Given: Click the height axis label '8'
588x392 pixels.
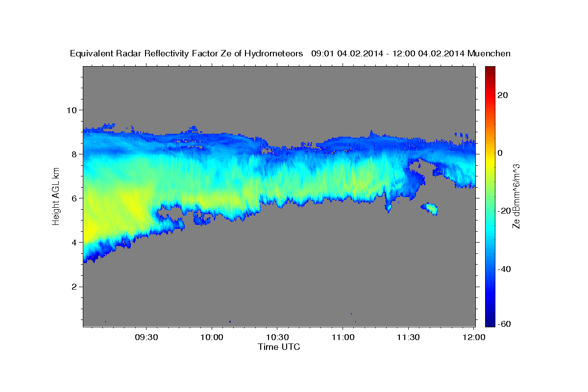Looking at the screenshot, I should [75, 154].
